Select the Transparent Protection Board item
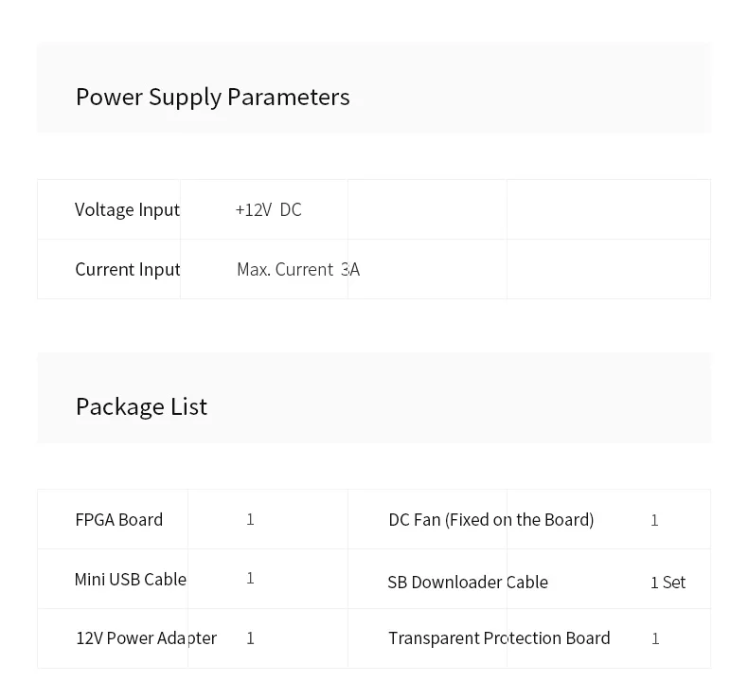 499,637
